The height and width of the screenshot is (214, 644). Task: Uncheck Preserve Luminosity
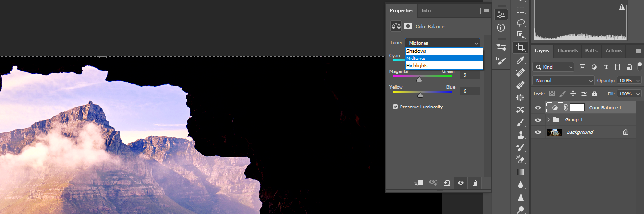click(395, 107)
